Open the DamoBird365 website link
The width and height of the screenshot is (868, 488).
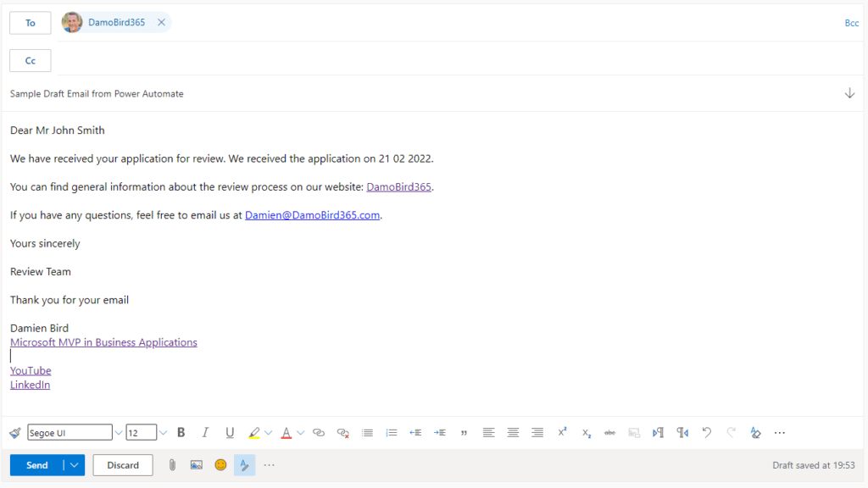coord(398,186)
